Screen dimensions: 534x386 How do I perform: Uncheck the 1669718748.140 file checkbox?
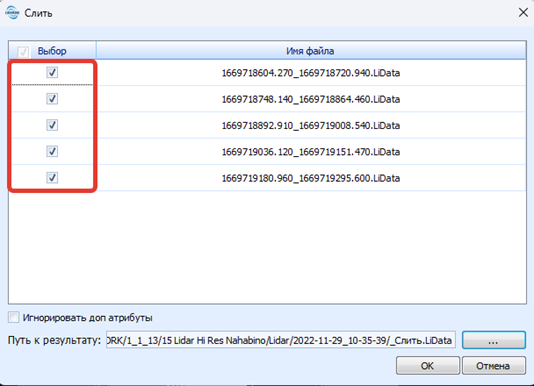(52, 99)
